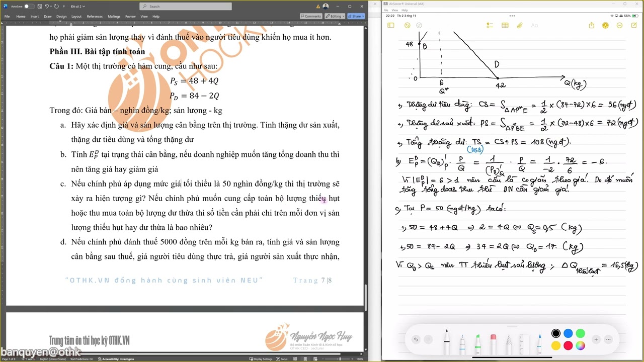Open the AirServer File menu
Image resolution: width=644 pixels, height=362 pixels.
point(386,10)
